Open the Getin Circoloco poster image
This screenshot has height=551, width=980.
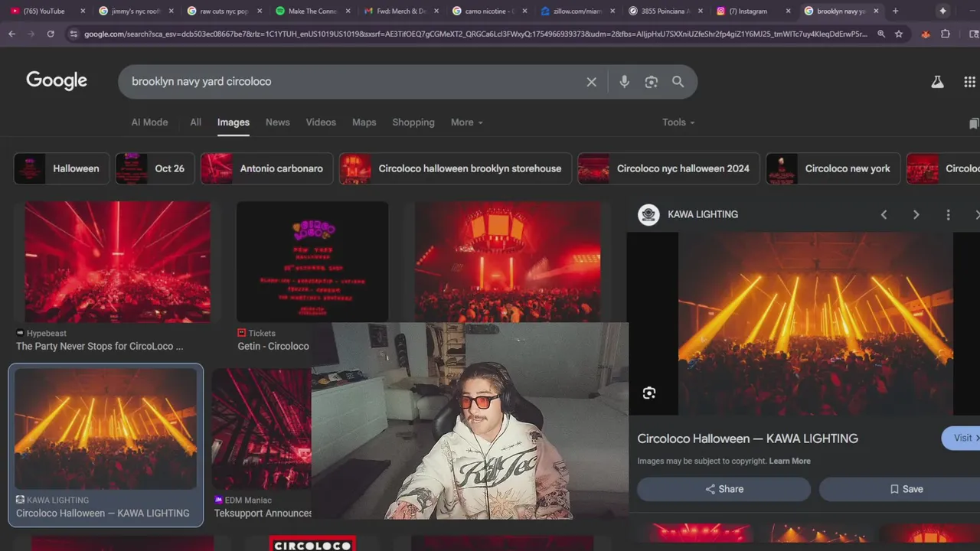point(312,262)
